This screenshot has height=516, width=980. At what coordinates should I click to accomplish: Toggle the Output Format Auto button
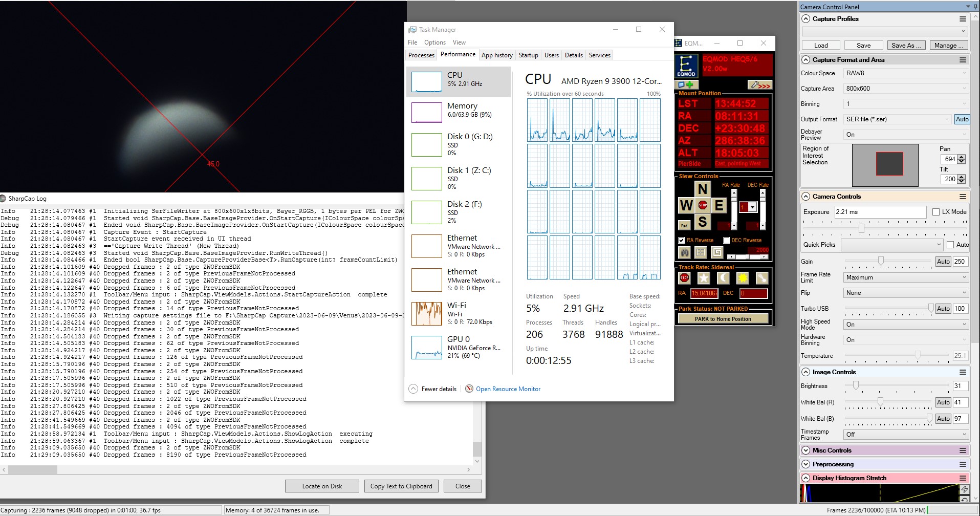pos(962,119)
